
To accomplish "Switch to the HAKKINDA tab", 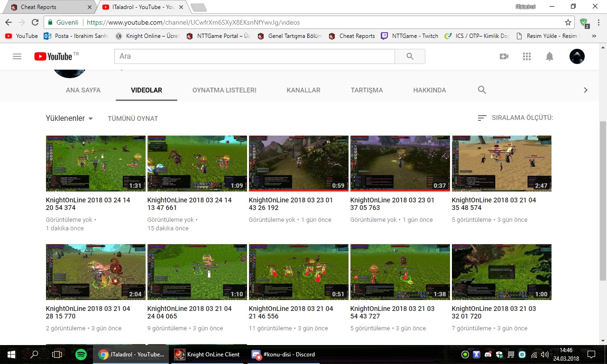I will (x=430, y=90).
